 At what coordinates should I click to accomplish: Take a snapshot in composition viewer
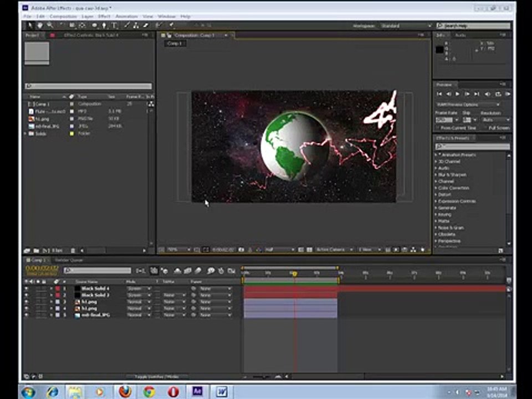pos(241,250)
